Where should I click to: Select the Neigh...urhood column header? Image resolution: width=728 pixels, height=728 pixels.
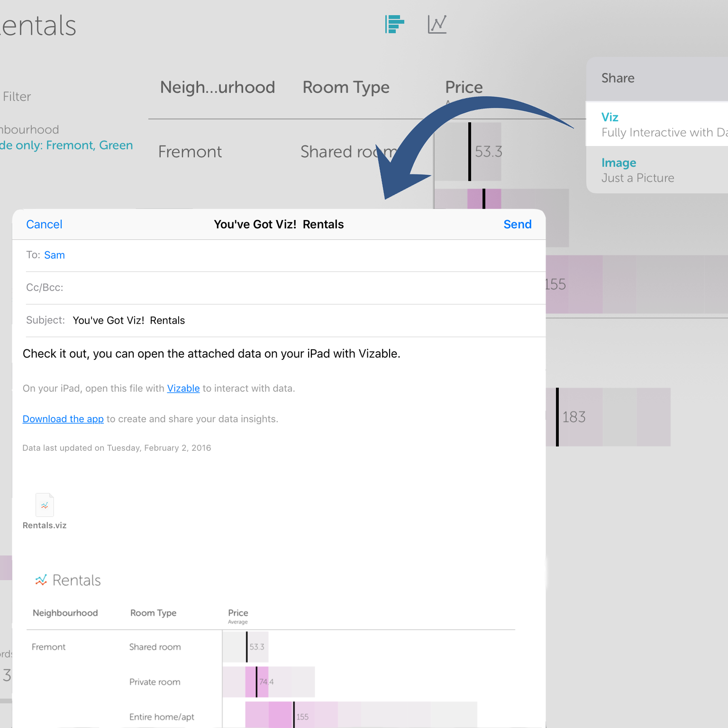click(218, 87)
